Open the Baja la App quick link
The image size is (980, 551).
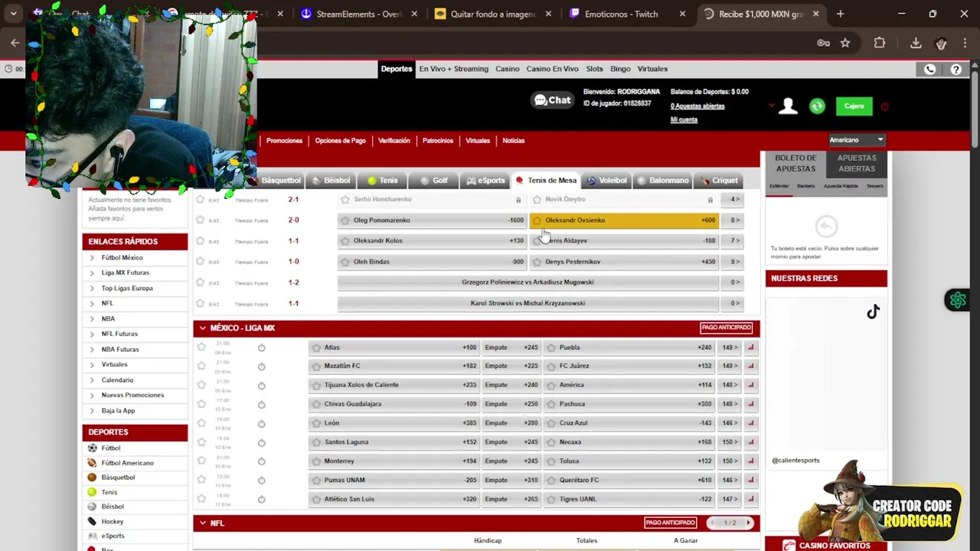[x=118, y=411]
